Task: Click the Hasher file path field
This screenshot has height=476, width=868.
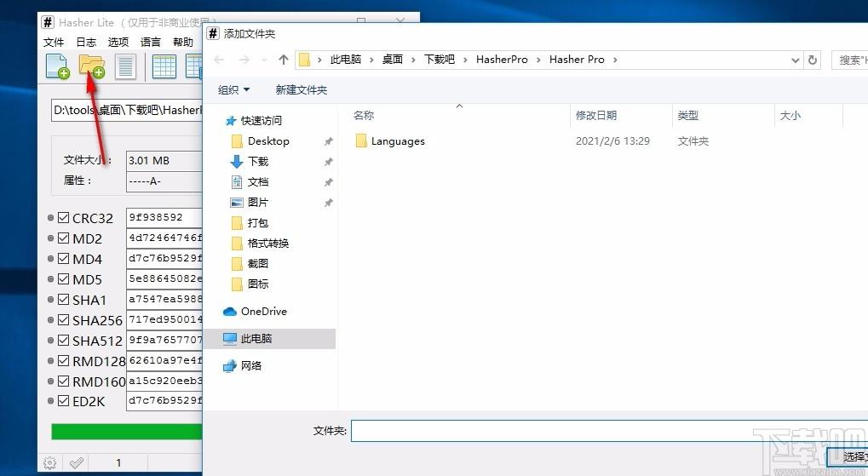Action: tap(127, 110)
